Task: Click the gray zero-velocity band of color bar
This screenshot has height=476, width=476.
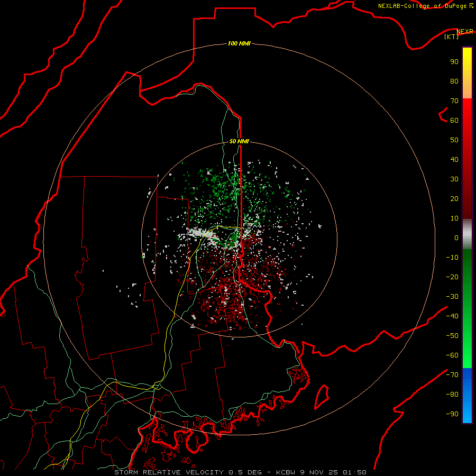Action: tap(467, 234)
